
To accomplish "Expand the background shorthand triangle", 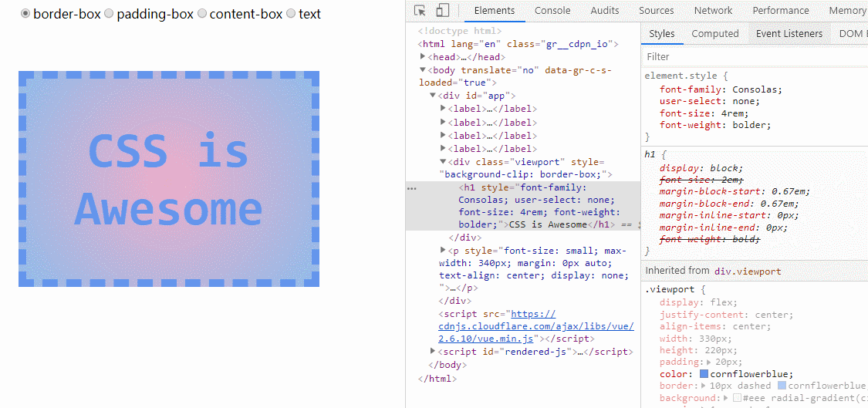I will click(x=727, y=398).
